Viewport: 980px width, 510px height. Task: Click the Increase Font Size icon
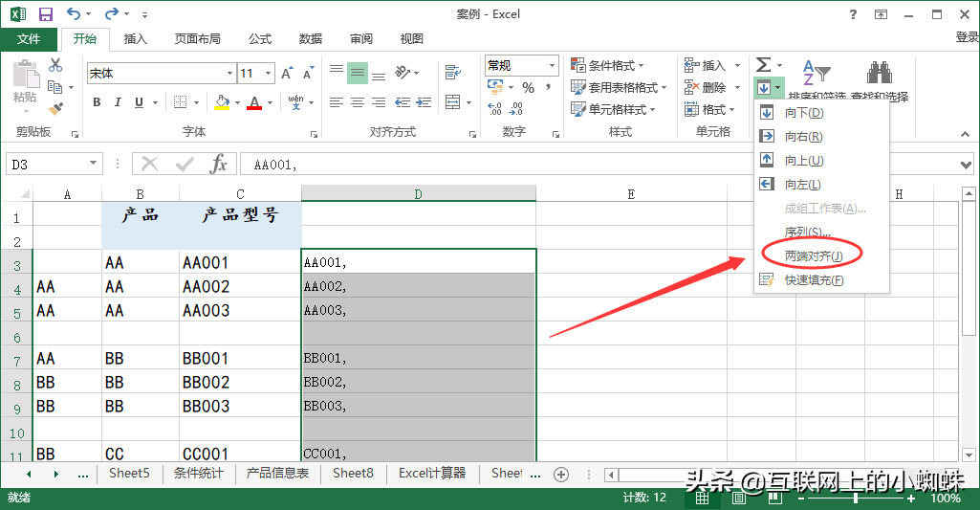tap(288, 73)
